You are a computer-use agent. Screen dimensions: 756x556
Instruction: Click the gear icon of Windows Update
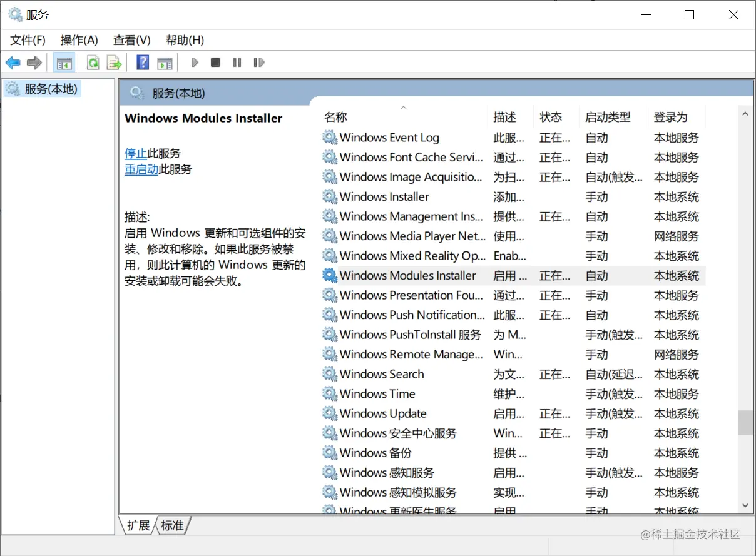(x=330, y=413)
